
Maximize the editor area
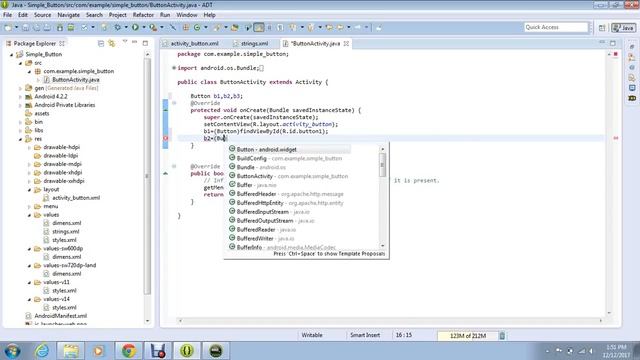[613, 43]
